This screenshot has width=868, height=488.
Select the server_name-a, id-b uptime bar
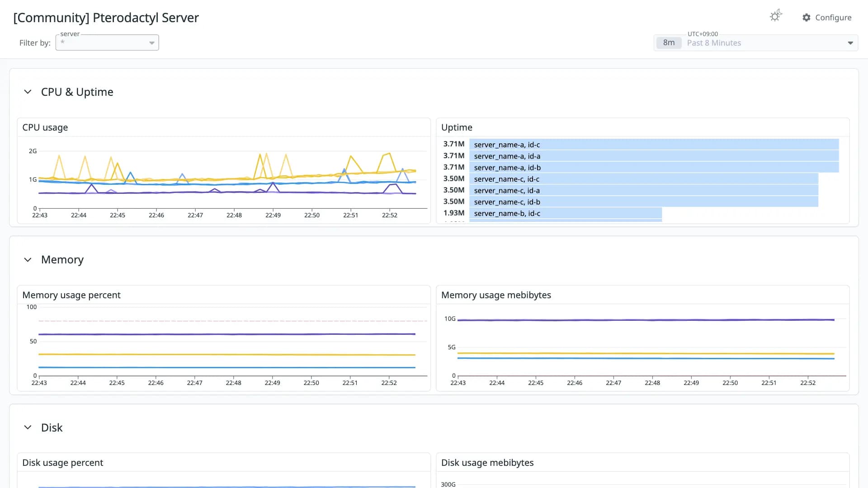(x=654, y=168)
